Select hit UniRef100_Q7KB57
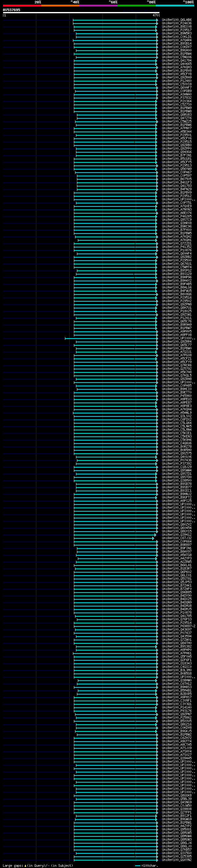This screenshot has width=197, height=868. (x=177, y=850)
